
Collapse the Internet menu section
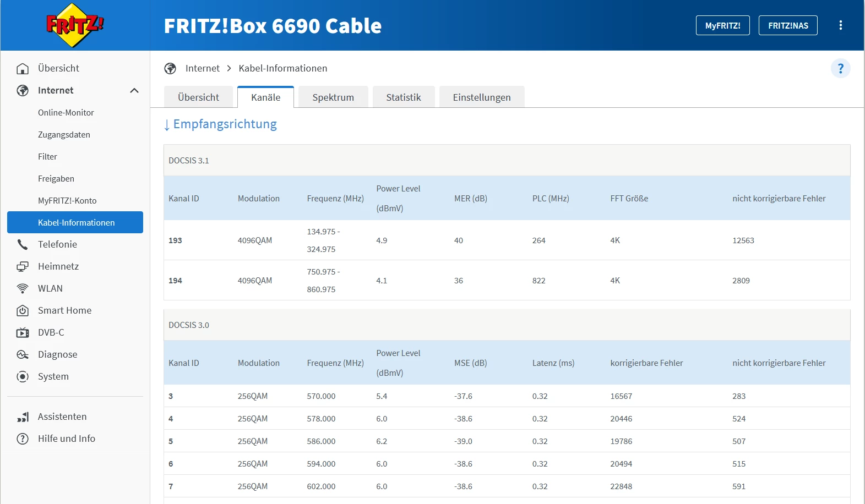point(134,90)
